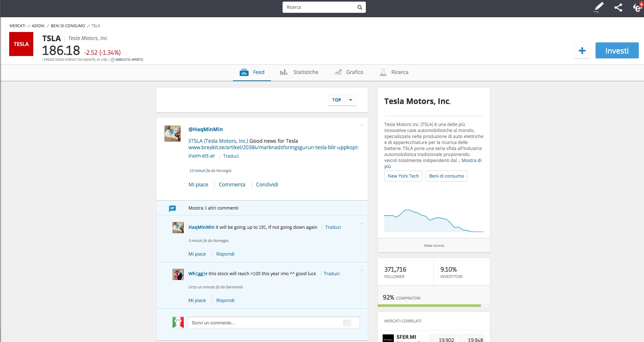The image size is (644, 342).
Task: Translate Wh1gg3r's comment
Action: [x=332, y=274]
